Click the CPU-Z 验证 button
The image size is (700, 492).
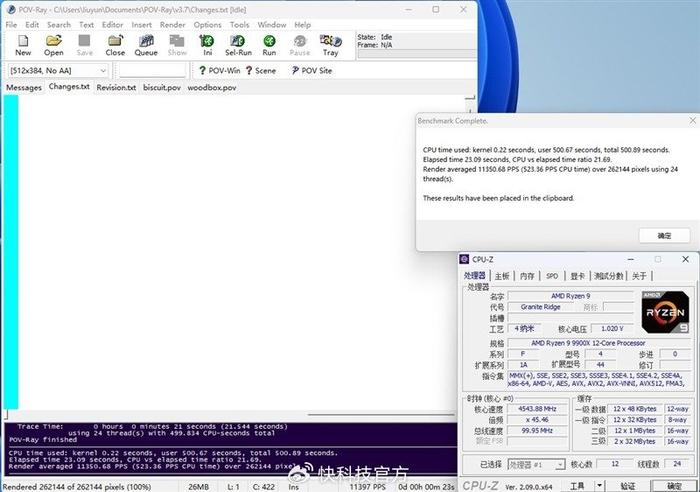click(x=628, y=485)
